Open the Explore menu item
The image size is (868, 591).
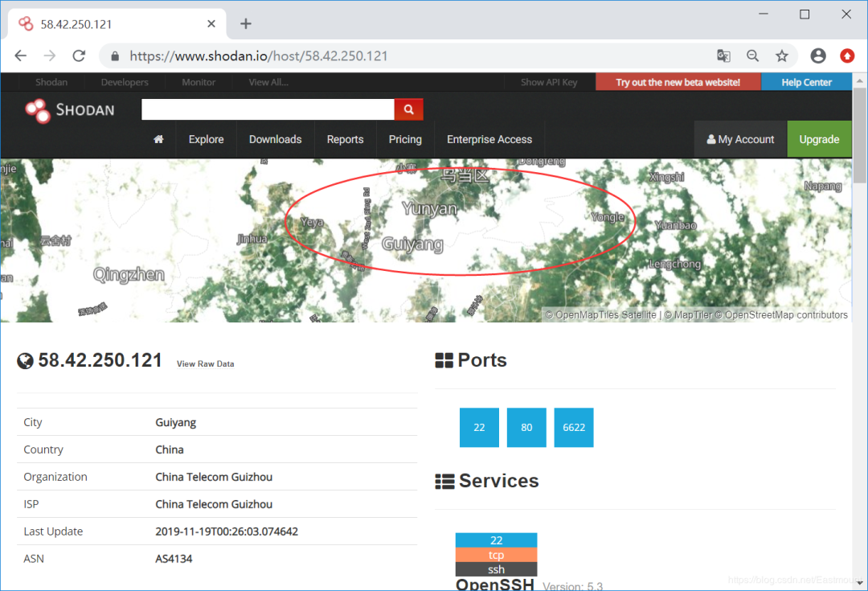(206, 140)
